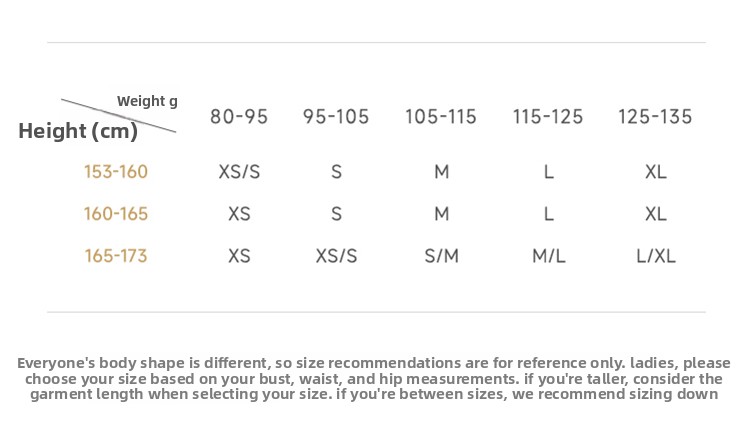Click the 160-165 height row label
This screenshot has width=750, height=426.
[x=116, y=214]
